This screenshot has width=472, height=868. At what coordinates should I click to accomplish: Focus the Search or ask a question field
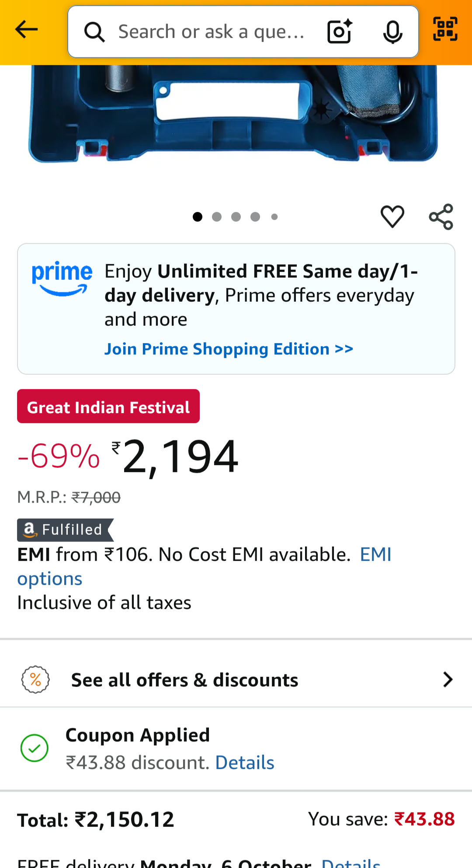(212, 32)
